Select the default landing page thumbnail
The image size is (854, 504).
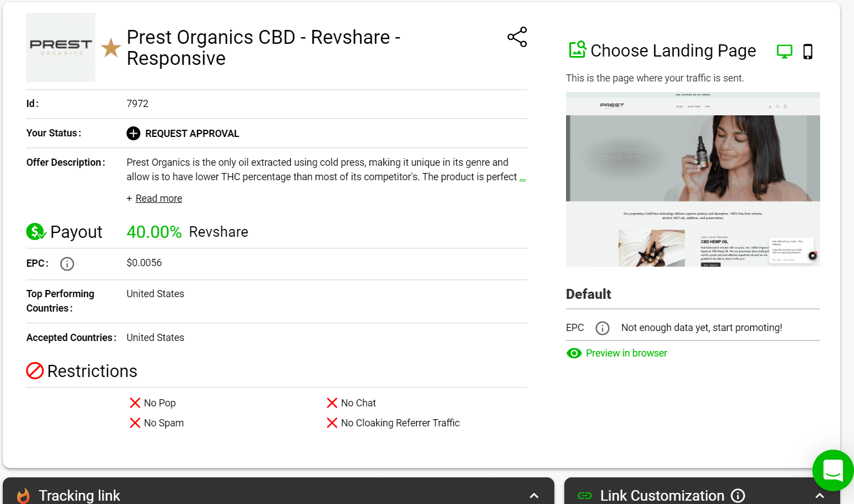click(693, 180)
